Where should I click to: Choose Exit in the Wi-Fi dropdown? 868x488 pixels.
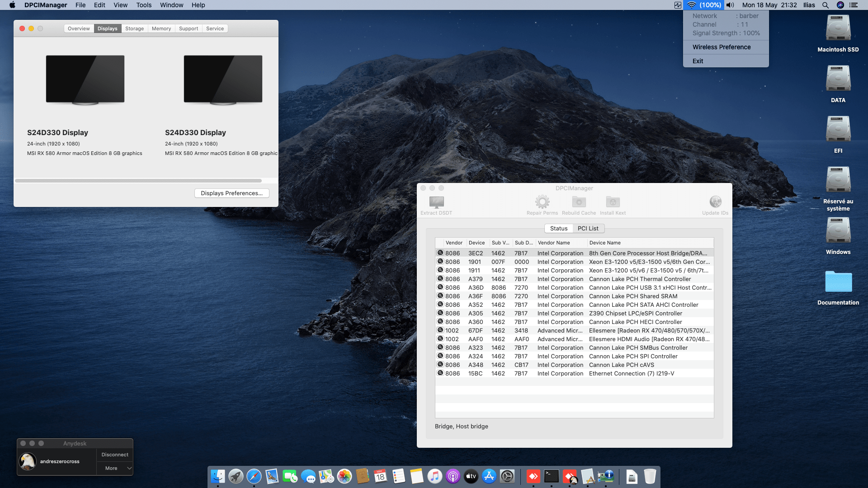click(698, 61)
